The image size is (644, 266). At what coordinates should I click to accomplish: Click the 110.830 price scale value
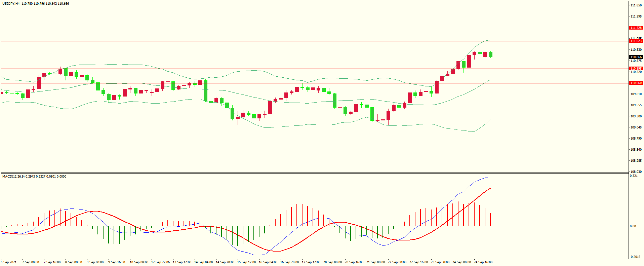point(636,50)
